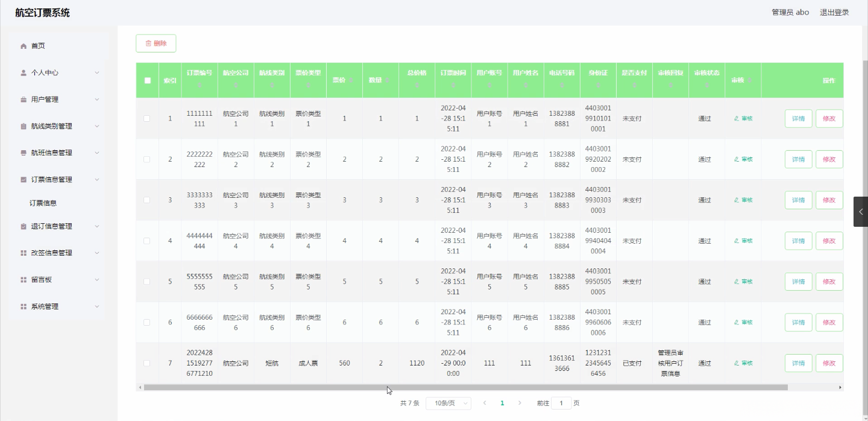Click the 航线类别管理 clipboard icon
Viewport: 868px width, 421px height.
coord(24,126)
